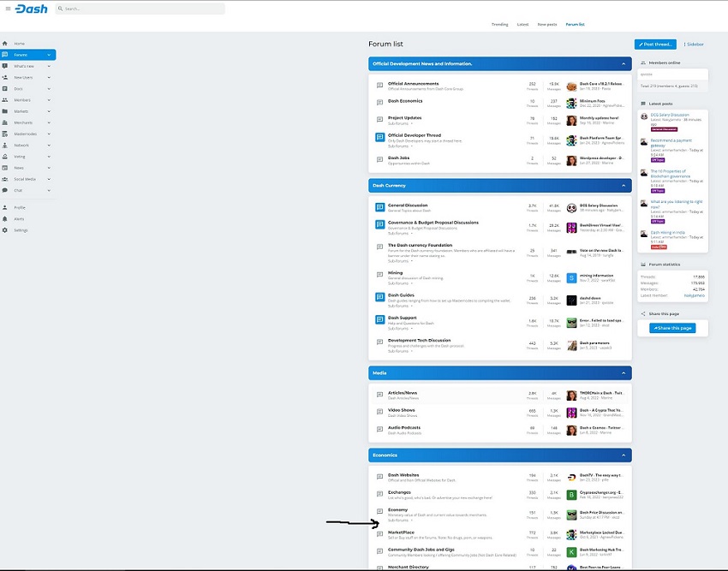
Task: Click the Dash Guides forum icon
Action: pyautogui.click(x=379, y=297)
